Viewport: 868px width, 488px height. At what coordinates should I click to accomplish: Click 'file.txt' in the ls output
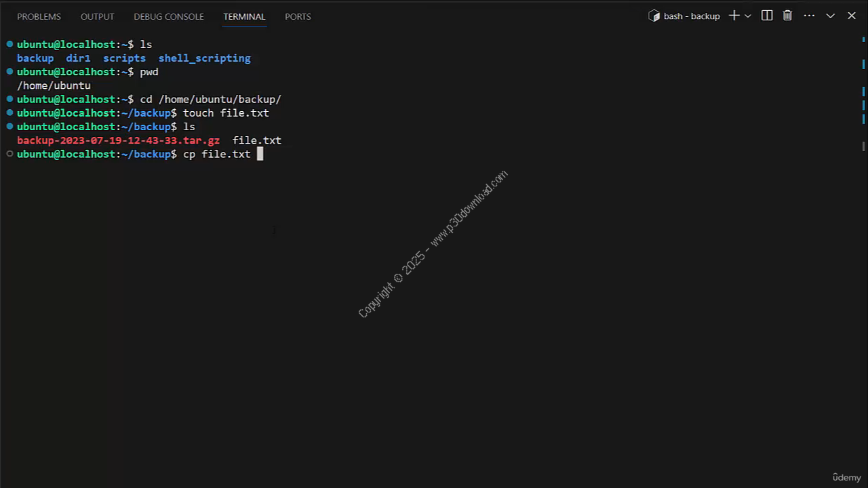click(256, 140)
